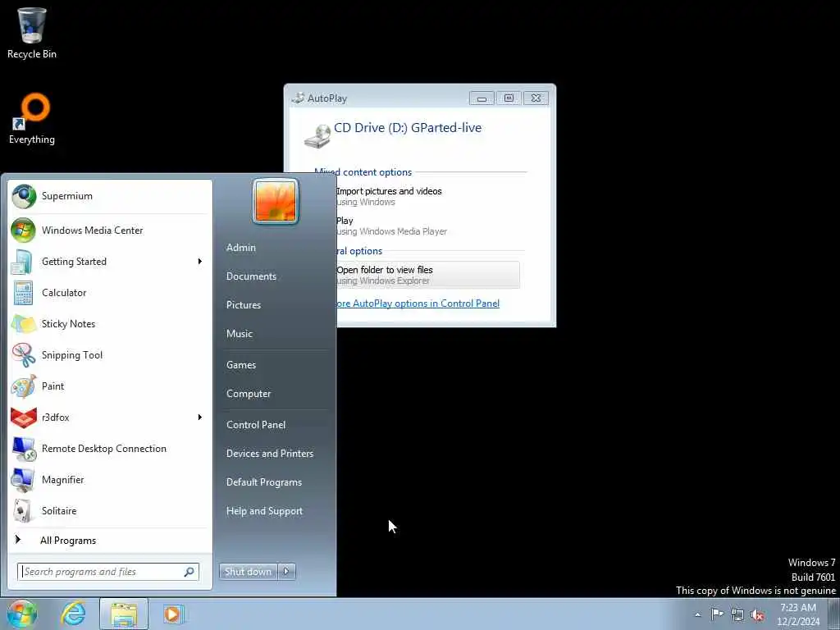Show hidden tray icons arrow

pos(697,614)
